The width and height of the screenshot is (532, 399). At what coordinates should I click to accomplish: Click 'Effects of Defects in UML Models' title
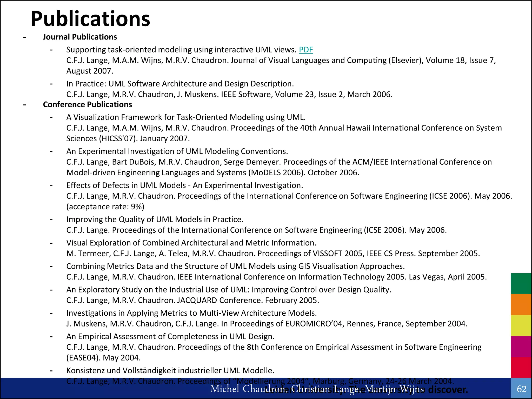point(185,185)
